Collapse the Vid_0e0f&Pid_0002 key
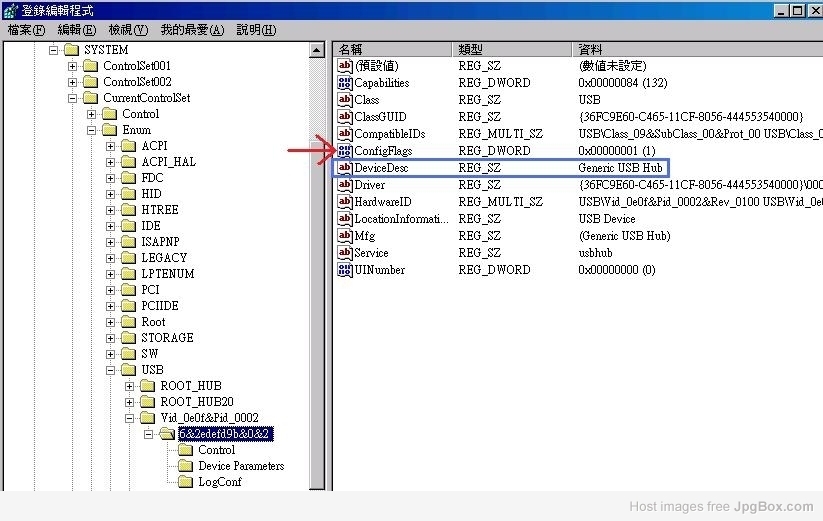The image size is (823, 521). [x=130, y=418]
